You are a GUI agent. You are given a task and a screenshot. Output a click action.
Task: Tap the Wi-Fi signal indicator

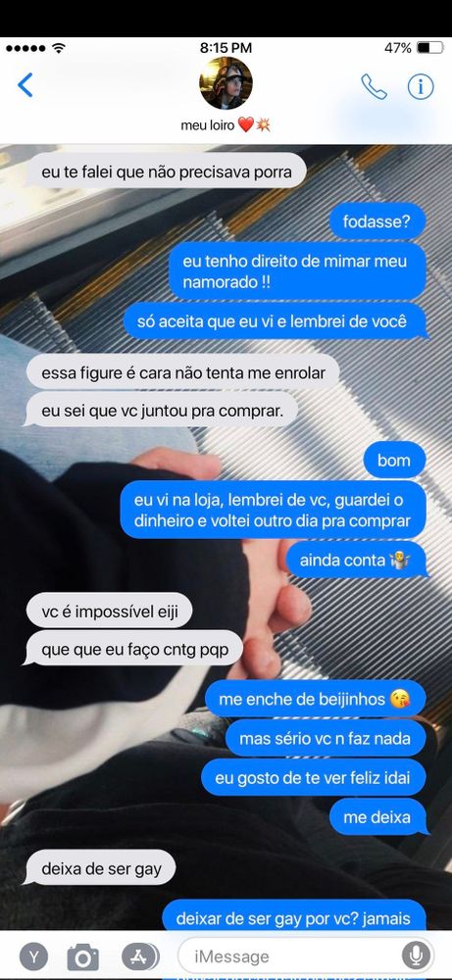tap(59, 47)
